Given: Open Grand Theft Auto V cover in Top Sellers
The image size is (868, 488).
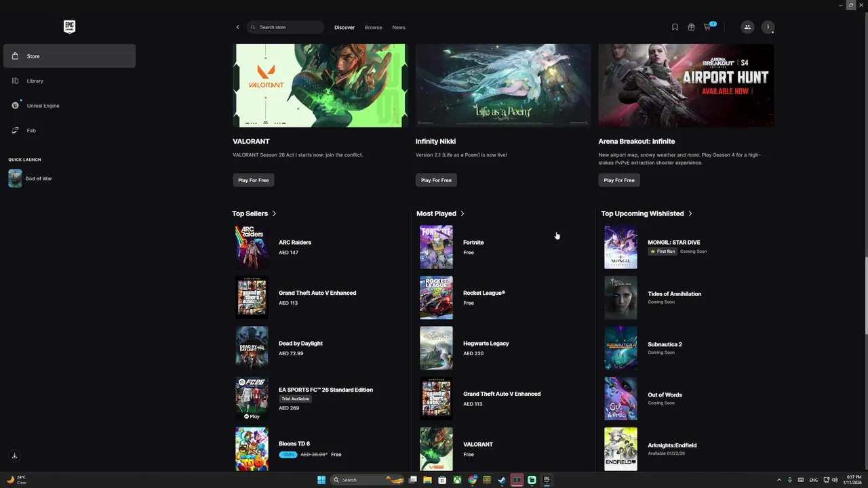Looking at the screenshot, I should [x=252, y=298].
